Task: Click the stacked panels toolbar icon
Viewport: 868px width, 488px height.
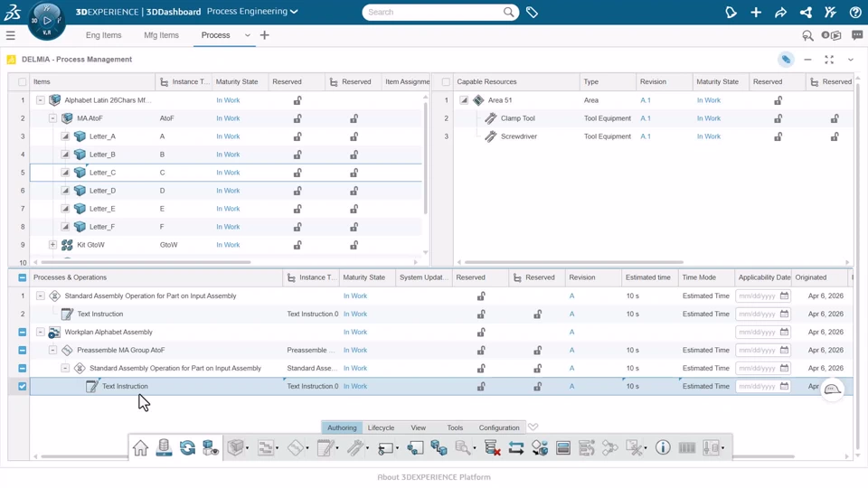Action: click(563, 447)
